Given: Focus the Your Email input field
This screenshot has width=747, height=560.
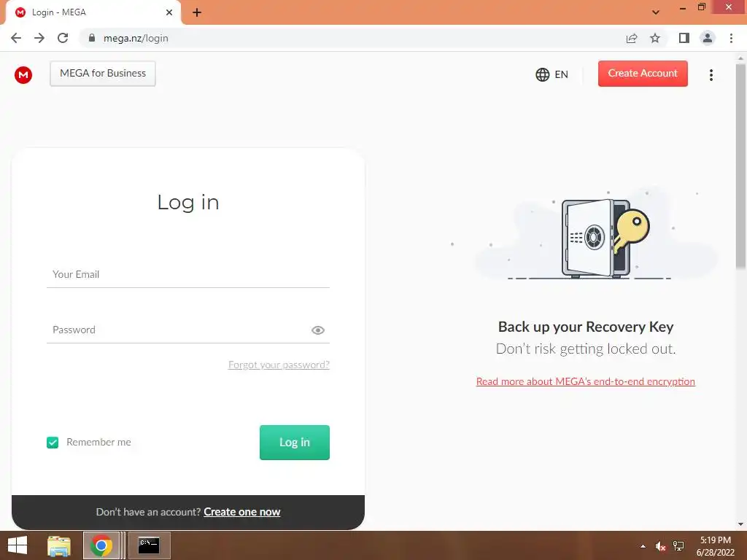Looking at the screenshot, I should [188, 274].
